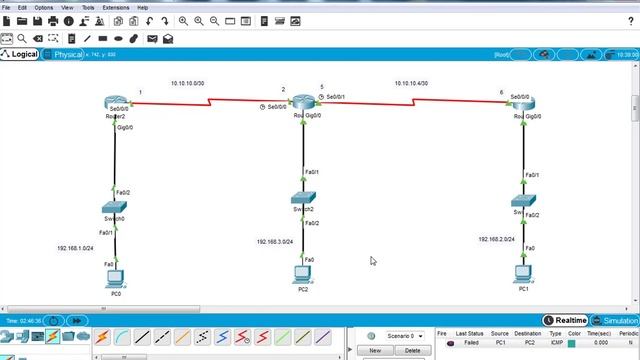Open network information icon
This screenshot has height=360, width=640.
click(x=69, y=21)
